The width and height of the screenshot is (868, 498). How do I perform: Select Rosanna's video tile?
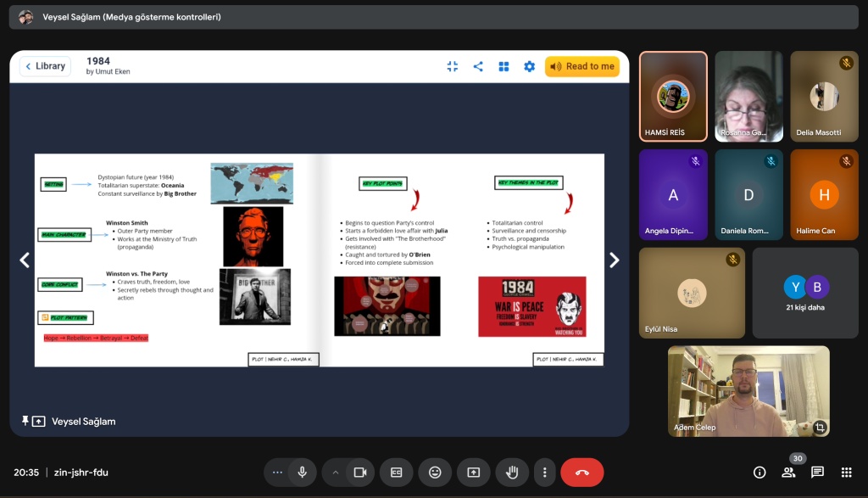(x=749, y=97)
